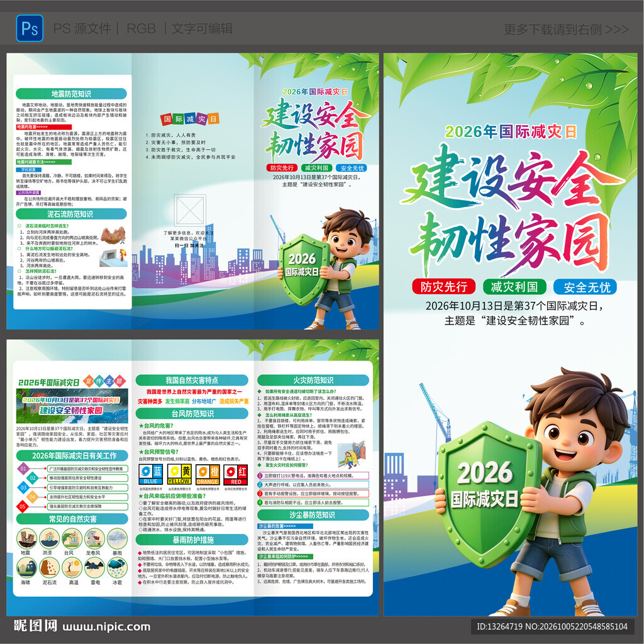Click the ORANGE typhoon warning signal
Viewport: 644px width, 644px height.
208,474
